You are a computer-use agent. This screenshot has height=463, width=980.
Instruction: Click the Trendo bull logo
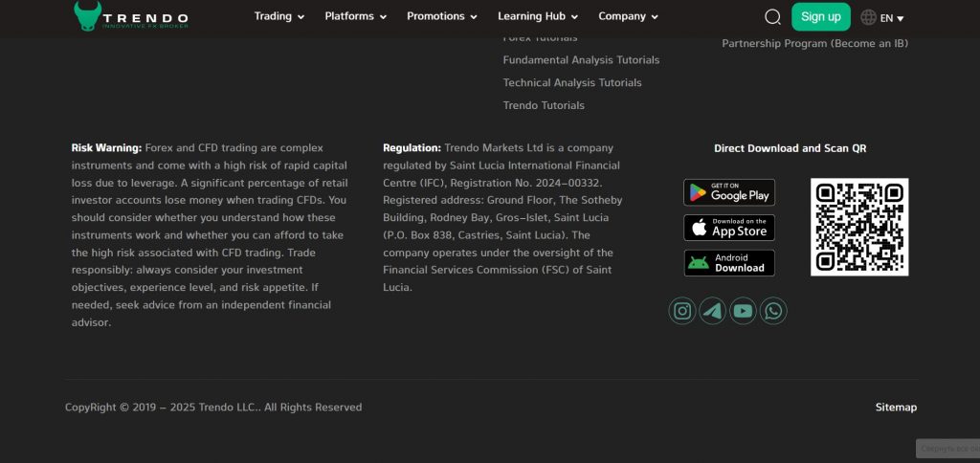(88, 15)
